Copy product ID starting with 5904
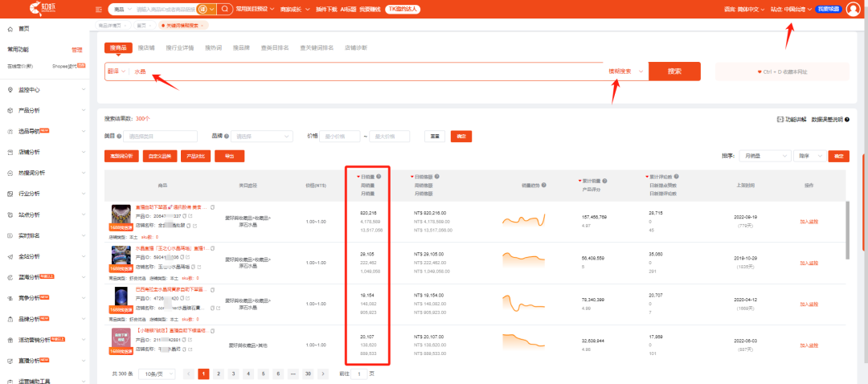This screenshot has width=868, height=384. point(183,257)
